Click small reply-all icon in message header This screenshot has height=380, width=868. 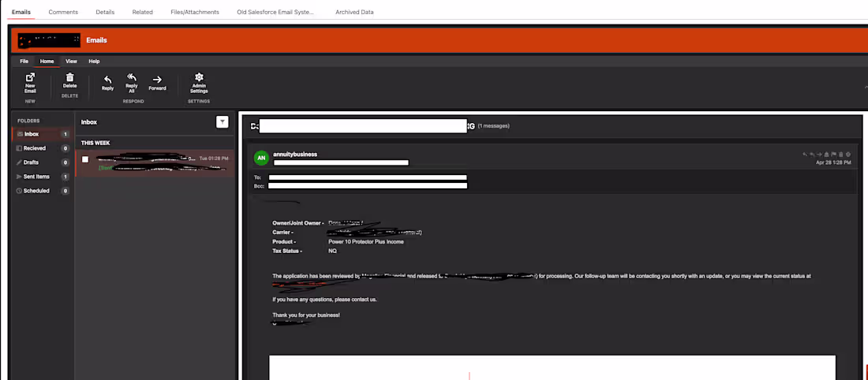(x=812, y=155)
